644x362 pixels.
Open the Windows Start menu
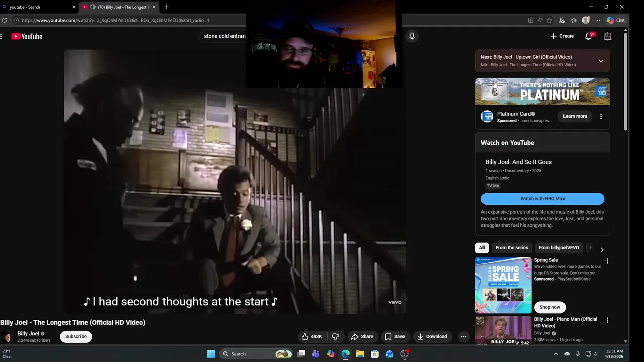tap(211, 354)
